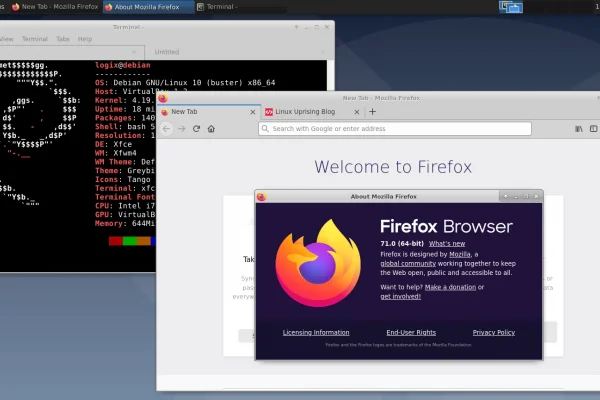Click the search magnifier icon in address bar
Screen dimensions: 600x400
coord(265,129)
